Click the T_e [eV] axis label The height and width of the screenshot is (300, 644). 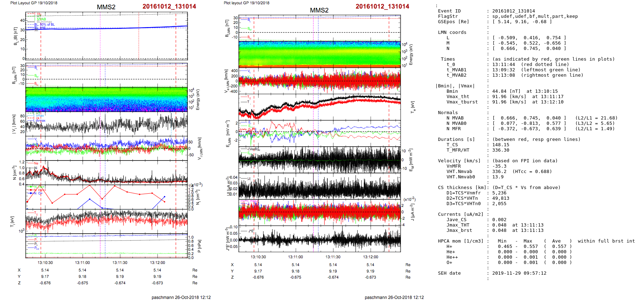[413, 107]
